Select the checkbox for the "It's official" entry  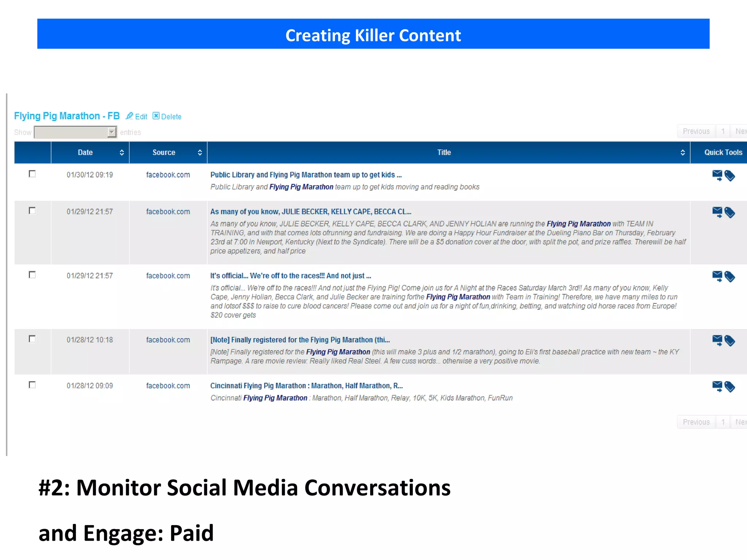[32, 275]
